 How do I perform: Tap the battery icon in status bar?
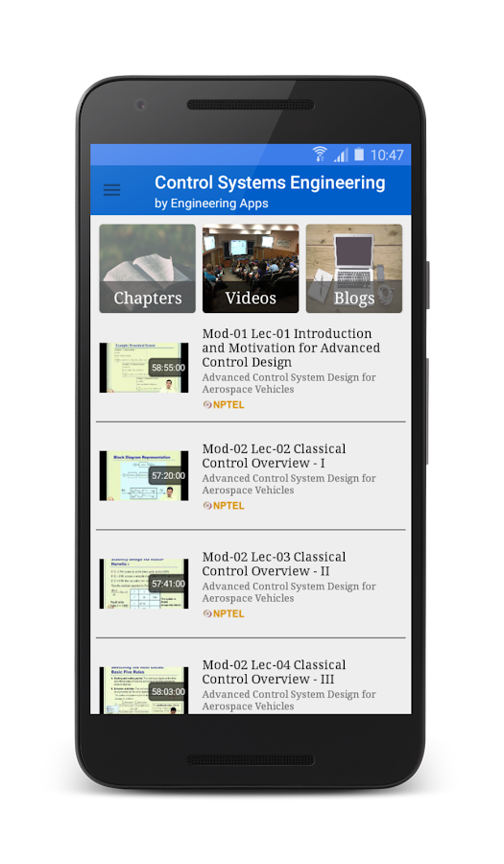point(359,155)
